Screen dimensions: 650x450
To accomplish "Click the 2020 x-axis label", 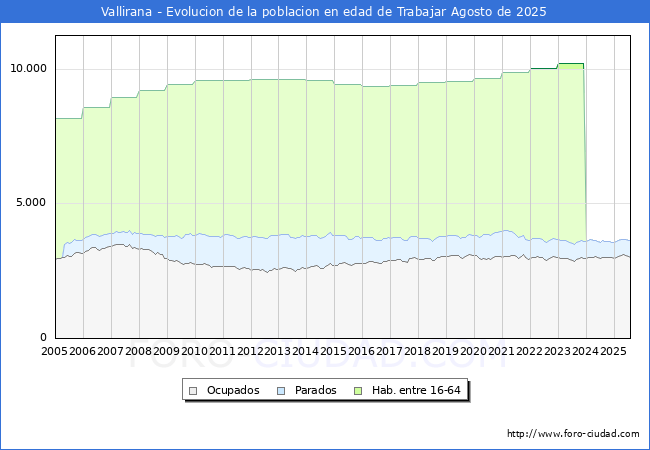I will 474,351.
